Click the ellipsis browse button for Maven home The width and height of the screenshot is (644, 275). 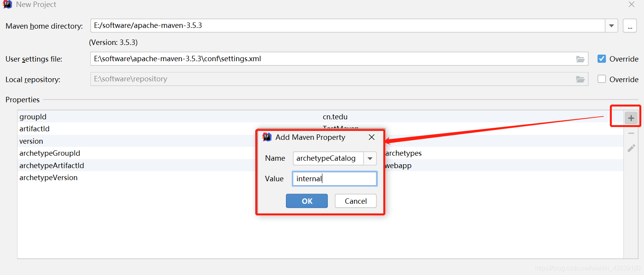[x=630, y=26]
